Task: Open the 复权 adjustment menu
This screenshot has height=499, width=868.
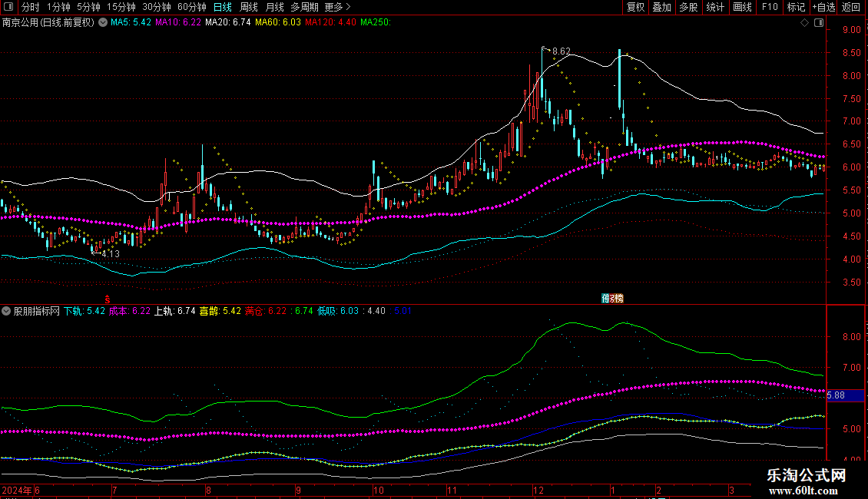Action: tap(635, 7)
